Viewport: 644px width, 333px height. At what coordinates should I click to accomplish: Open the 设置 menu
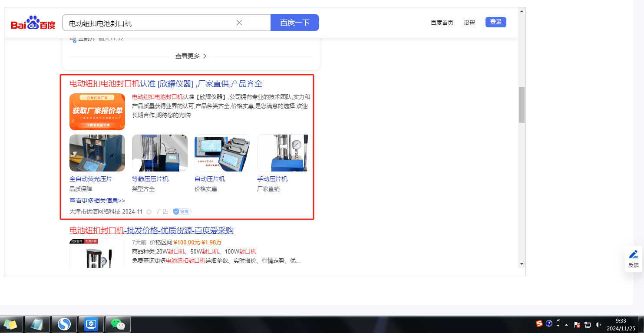(469, 23)
